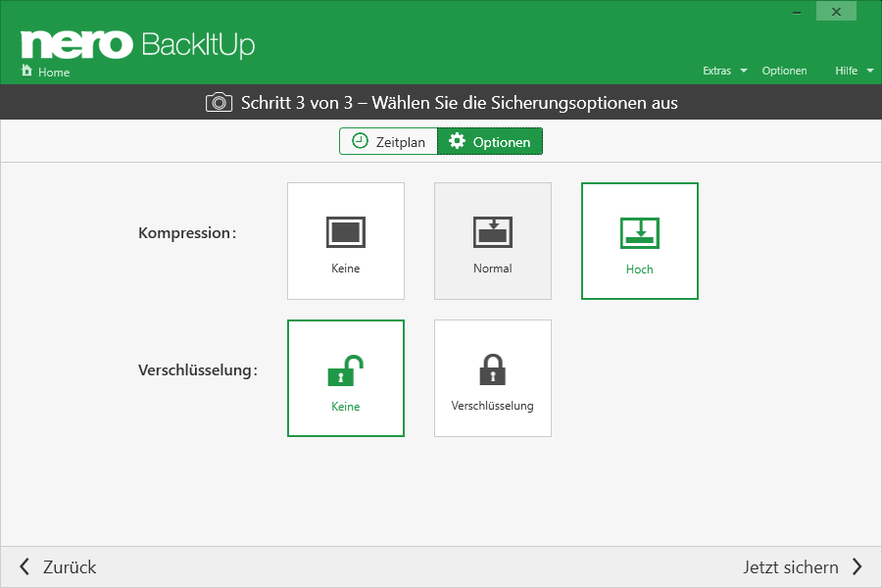Click the Kompression label
The width and height of the screenshot is (882, 588).
(x=187, y=233)
